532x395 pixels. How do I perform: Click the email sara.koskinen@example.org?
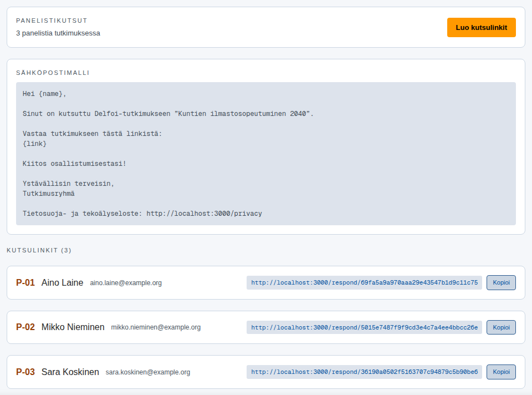coord(148,372)
